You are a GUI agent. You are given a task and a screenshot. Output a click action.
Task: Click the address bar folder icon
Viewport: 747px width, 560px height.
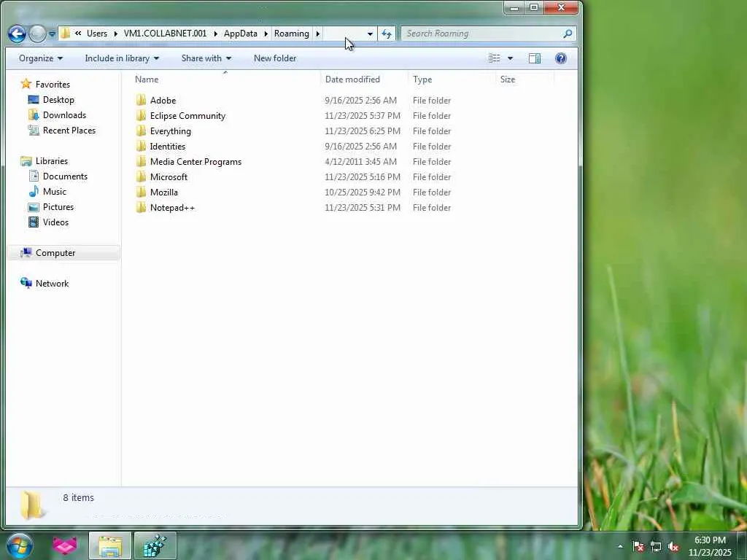tap(66, 34)
